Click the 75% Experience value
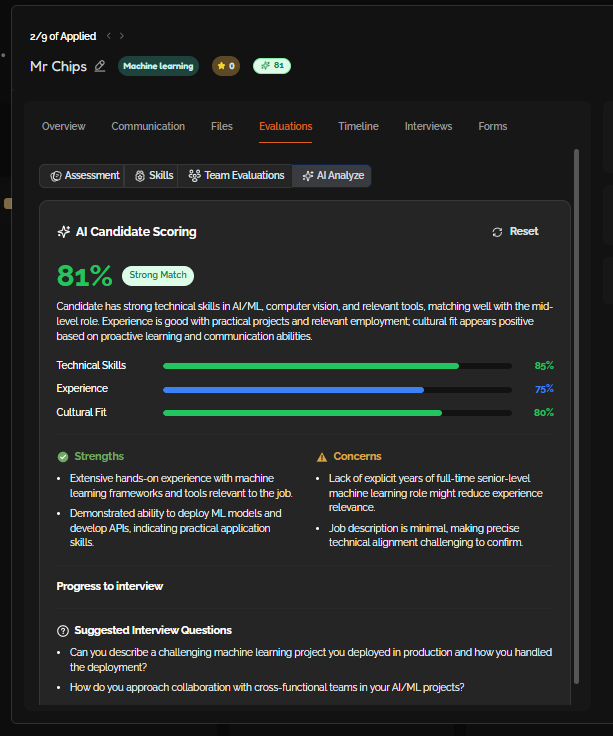Screen dimensions: 613x736 coord(544,389)
